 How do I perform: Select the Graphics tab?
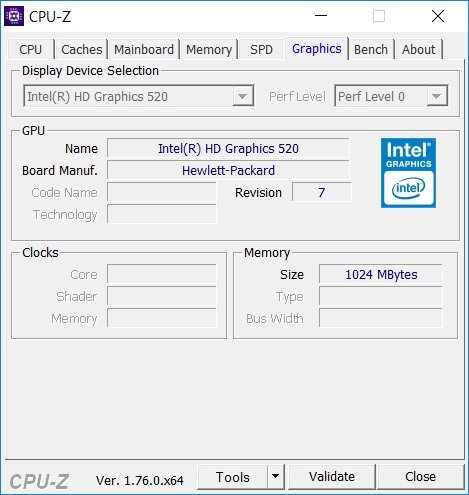pos(317,49)
